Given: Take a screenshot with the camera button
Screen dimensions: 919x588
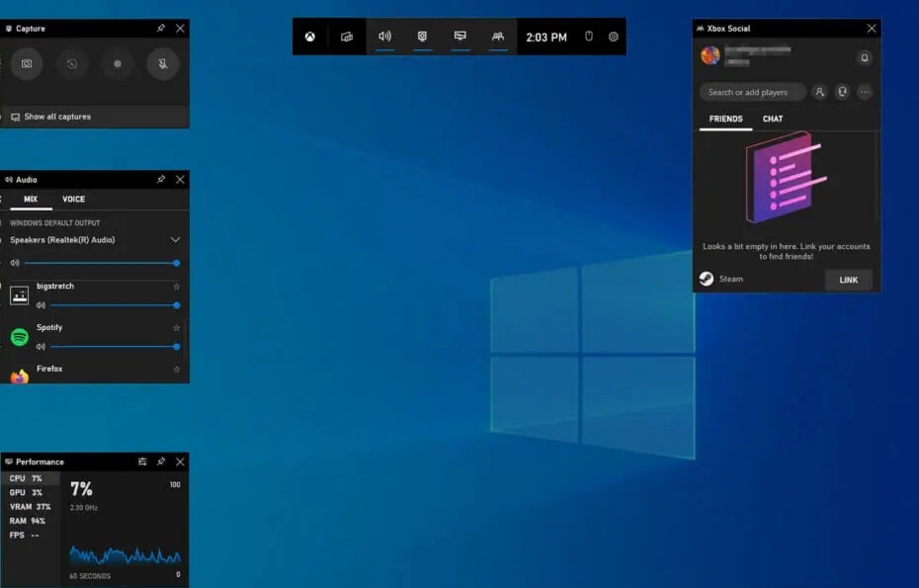Looking at the screenshot, I should (27, 63).
